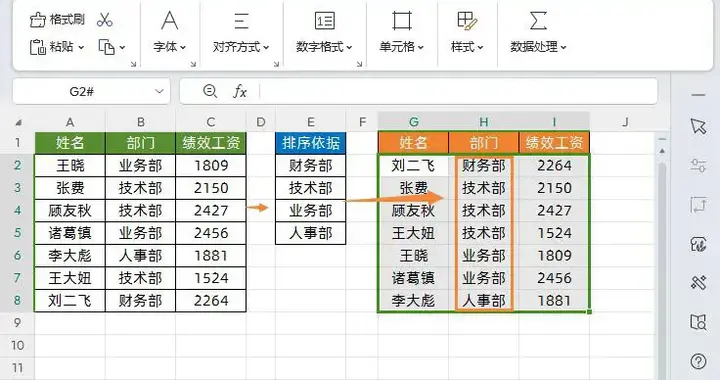Click the arrow cursor selection icon in sidebar
This screenshot has width=720, height=380.
698,126
